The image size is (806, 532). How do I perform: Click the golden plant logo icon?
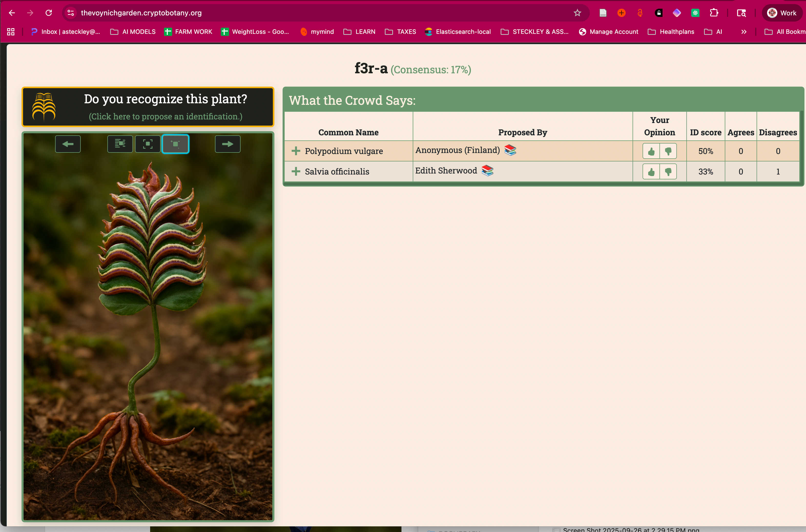pyautogui.click(x=44, y=107)
